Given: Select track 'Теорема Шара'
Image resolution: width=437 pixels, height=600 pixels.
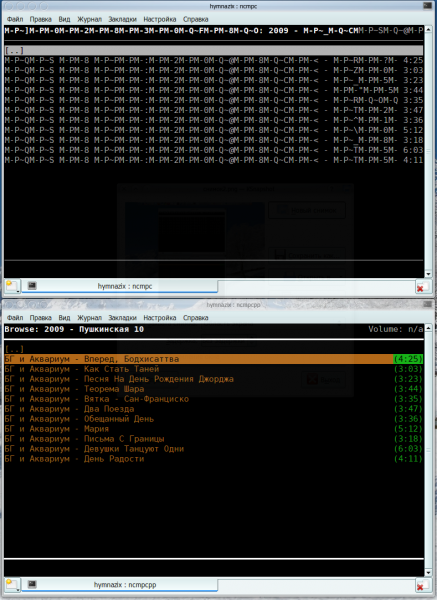Looking at the screenshot, I should click(x=214, y=389).
